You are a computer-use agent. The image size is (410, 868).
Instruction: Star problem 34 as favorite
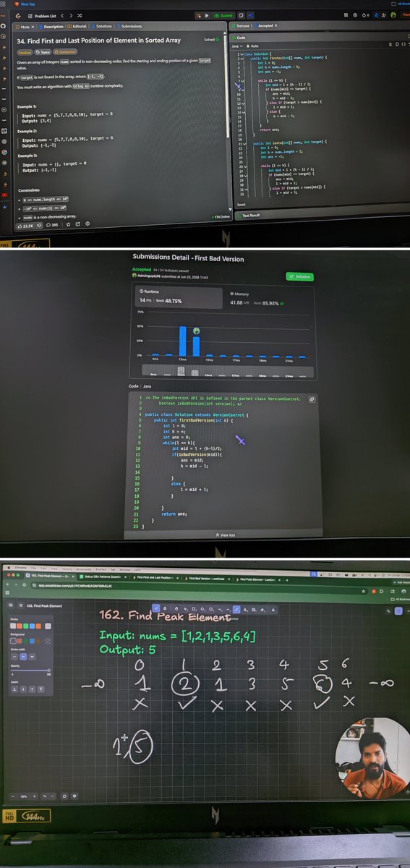[69, 225]
